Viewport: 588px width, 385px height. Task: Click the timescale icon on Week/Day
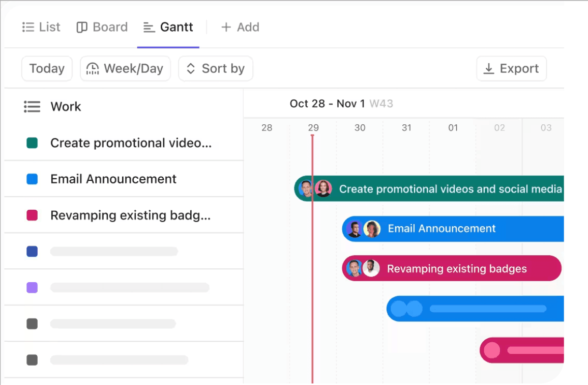pos(93,69)
